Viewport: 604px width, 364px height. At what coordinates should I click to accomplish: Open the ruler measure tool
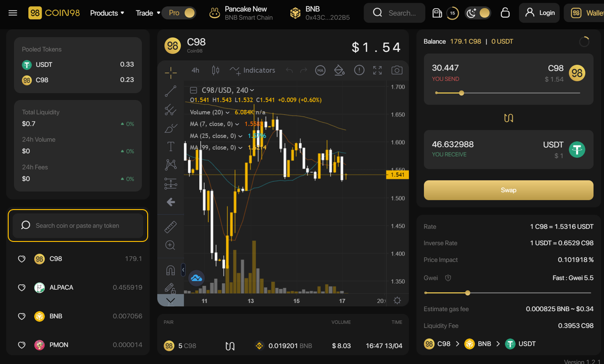tap(170, 226)
